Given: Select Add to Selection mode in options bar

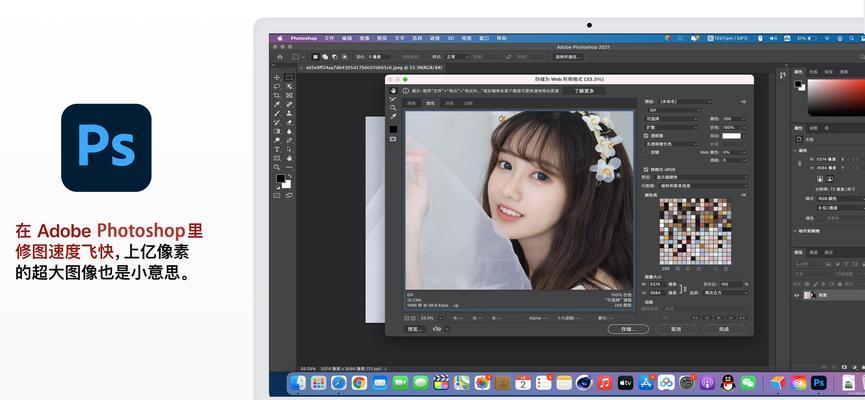Looking at the screenshot, I should click(x=325, y=56).
